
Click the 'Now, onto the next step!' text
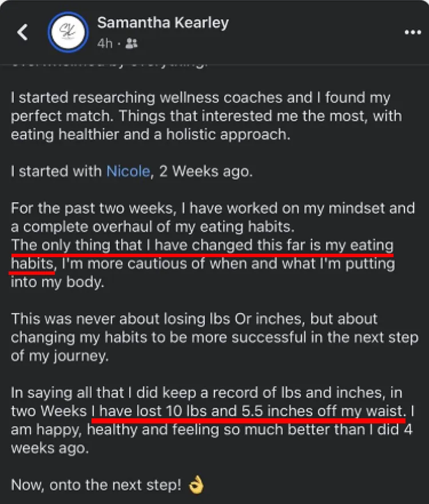[x=96, y=485]
